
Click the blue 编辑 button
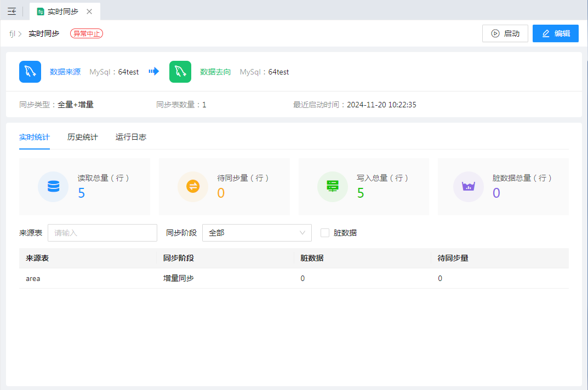555,33
